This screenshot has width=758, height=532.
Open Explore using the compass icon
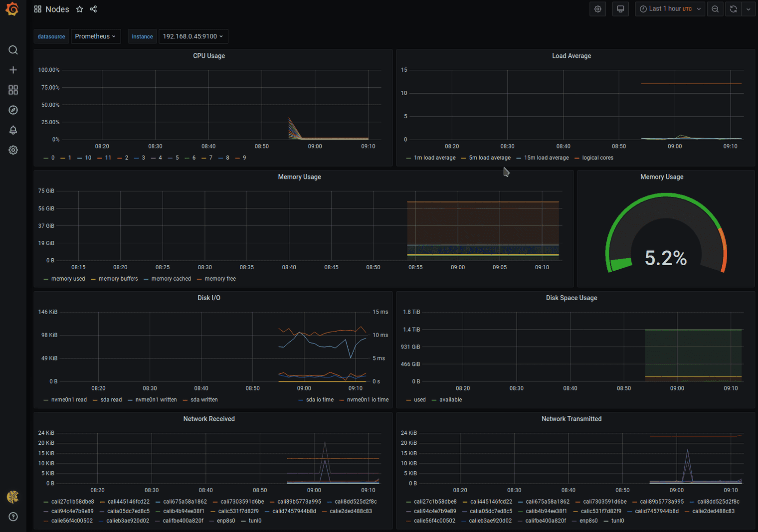pyautogui.click(x=13, y=110)
